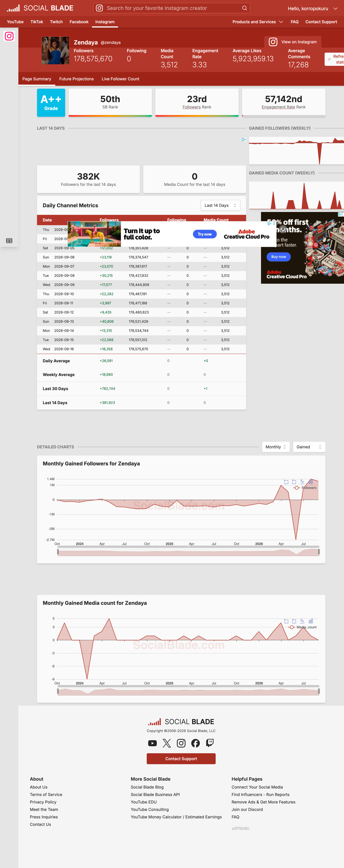Open the Join our Discord link
Image resolution: width=344 pixels, height=868 pixels.
tap(247, 809)
